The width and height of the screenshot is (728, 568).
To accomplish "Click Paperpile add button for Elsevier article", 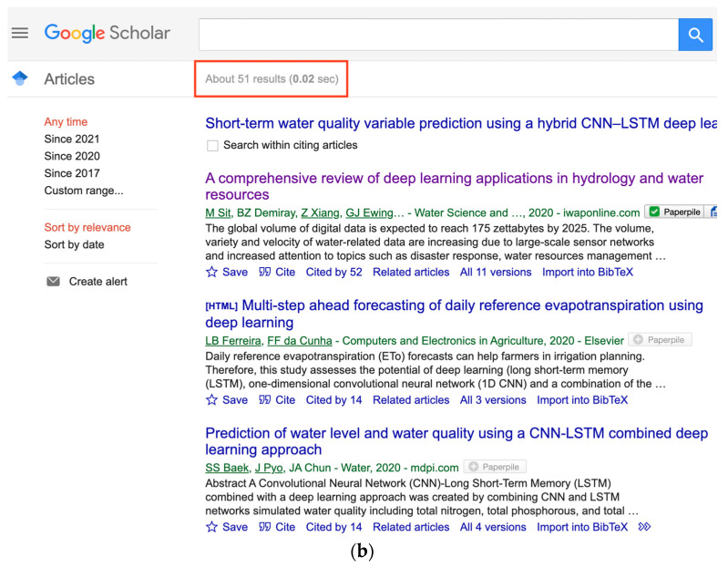I will point(660,340).
